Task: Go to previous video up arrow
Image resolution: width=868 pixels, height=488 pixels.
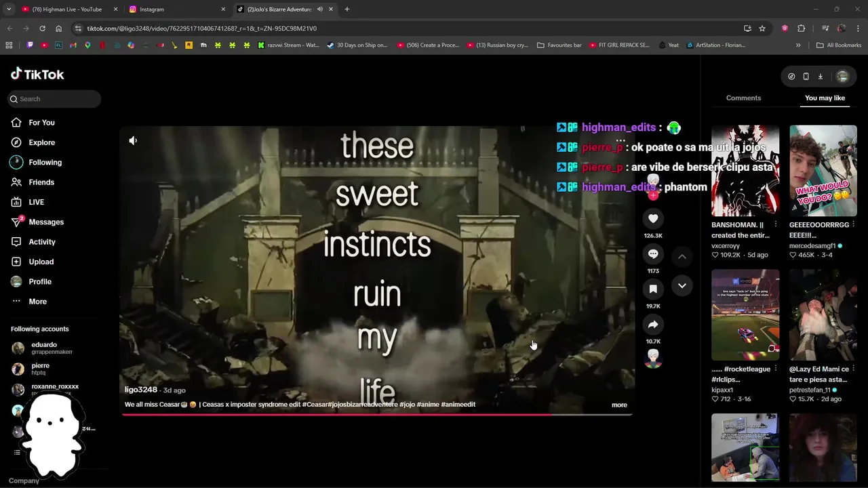Action: tap(682, 257)
